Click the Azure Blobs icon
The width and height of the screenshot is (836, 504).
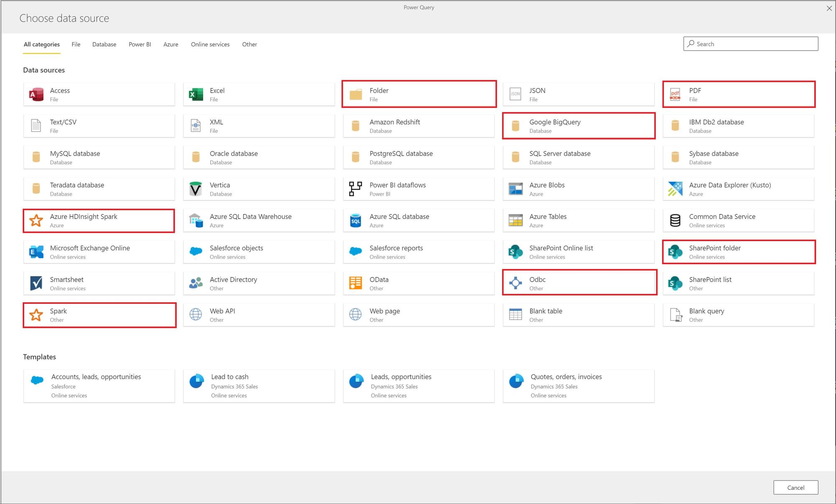(x=515, y=189)
